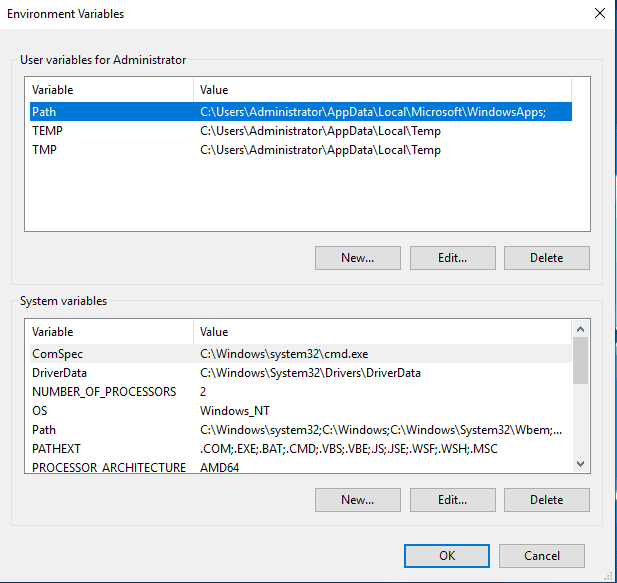Click Edit button for system variables
Viewport: 617px width, 583px height.
(452, 500)
